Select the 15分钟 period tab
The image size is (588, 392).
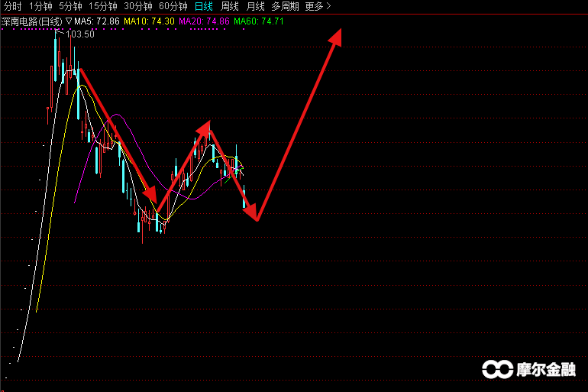(103, 6)
